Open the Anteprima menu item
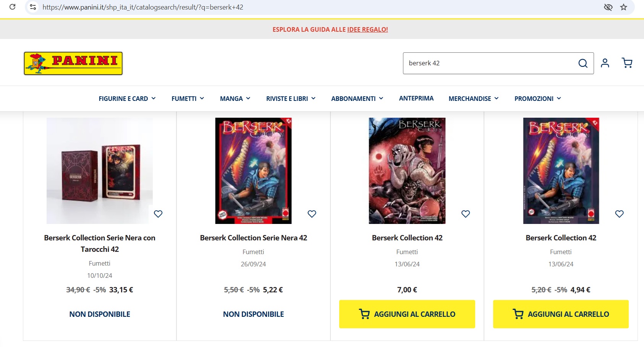This screenshot has height=347, width=644. pos(416,99)
